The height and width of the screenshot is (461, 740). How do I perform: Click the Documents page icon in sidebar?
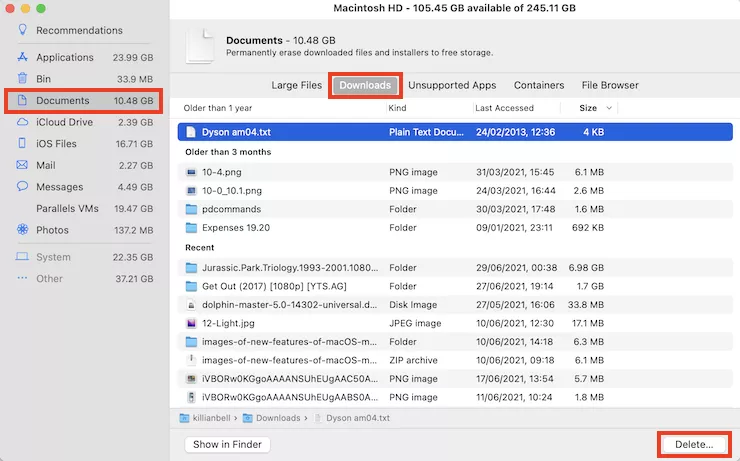(22, 100)
